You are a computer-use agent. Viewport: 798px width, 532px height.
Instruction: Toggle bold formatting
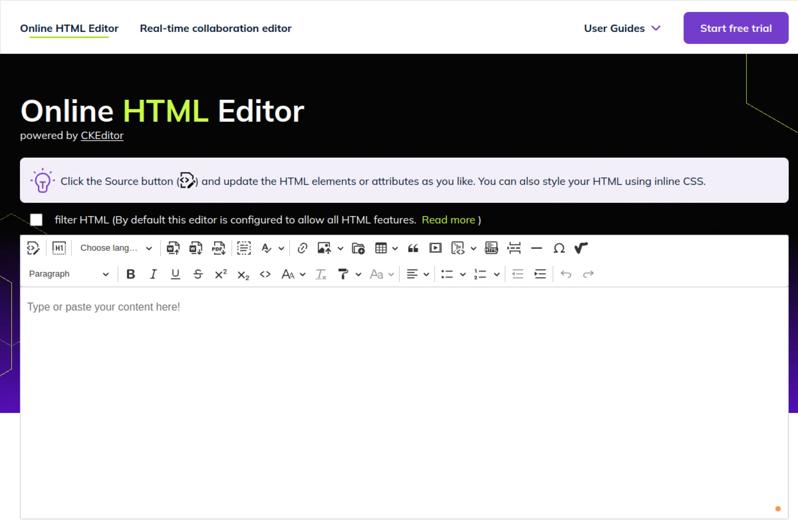(x=130, y=274)
